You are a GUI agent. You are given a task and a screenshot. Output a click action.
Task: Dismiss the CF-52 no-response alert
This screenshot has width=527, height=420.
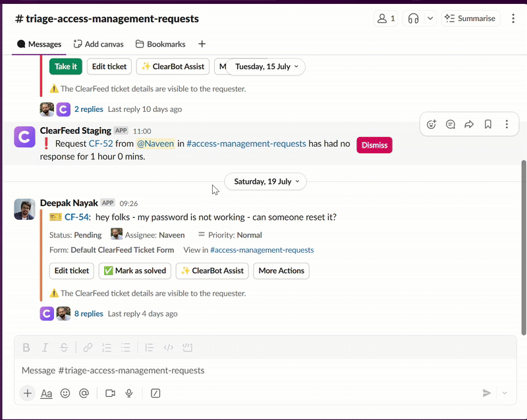(374, 145)
